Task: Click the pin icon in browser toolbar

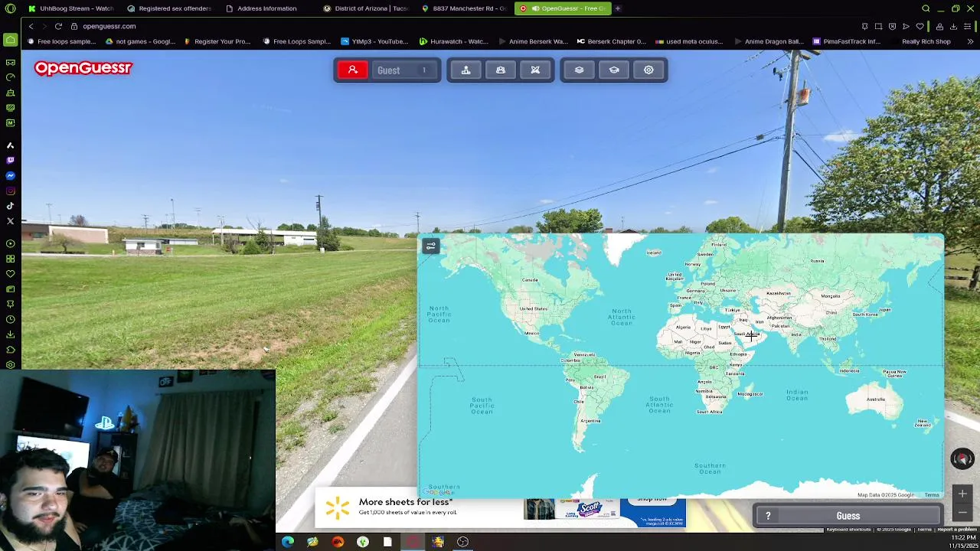Action: click(x=864, y=26)
